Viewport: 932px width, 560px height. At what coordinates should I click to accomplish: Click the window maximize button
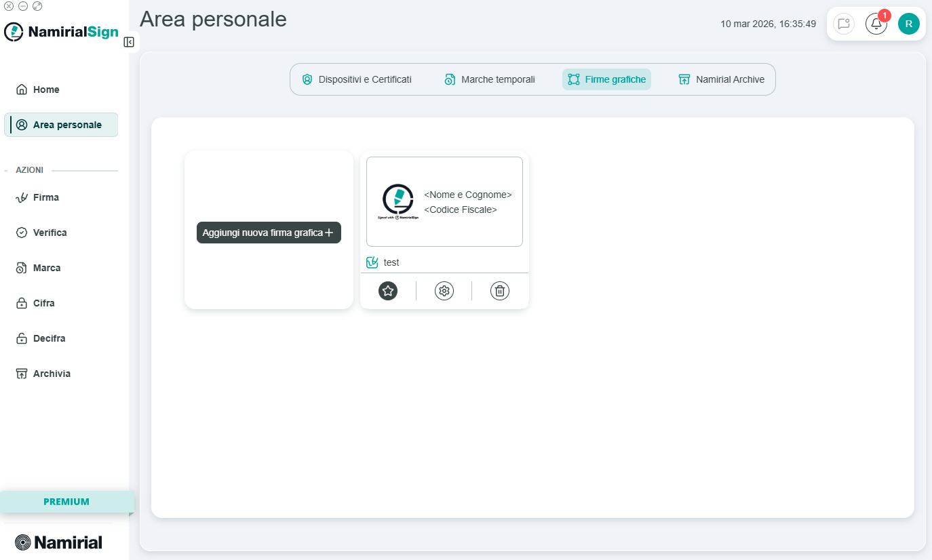click(x=37, y=6)
